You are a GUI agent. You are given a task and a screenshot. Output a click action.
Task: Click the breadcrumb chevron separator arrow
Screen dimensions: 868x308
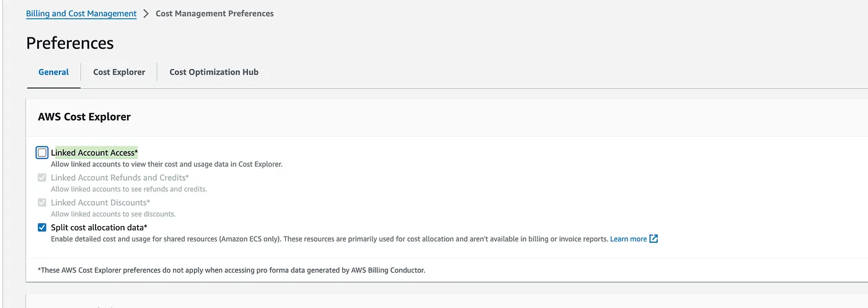pyautogui.click(x=146, y=14)
